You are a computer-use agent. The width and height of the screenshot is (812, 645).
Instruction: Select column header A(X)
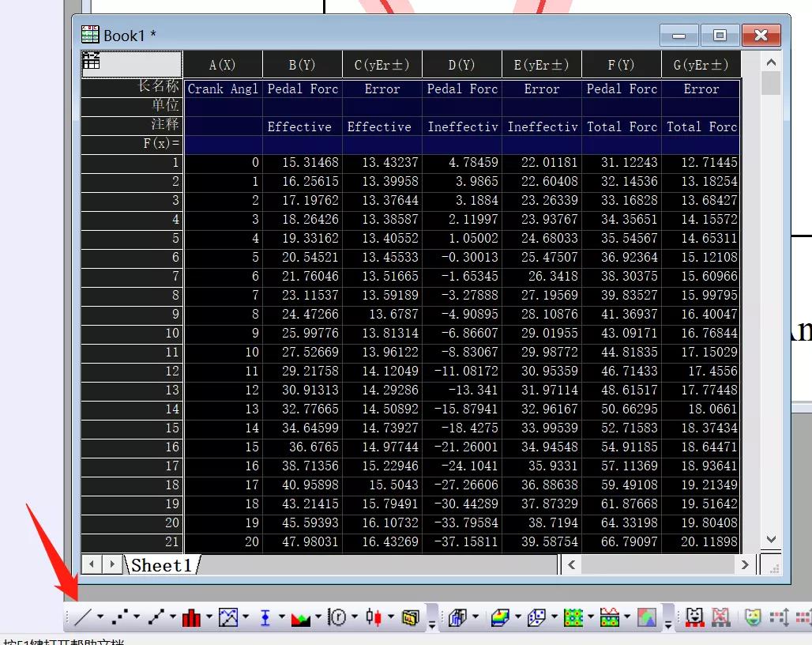pos(224,65)
